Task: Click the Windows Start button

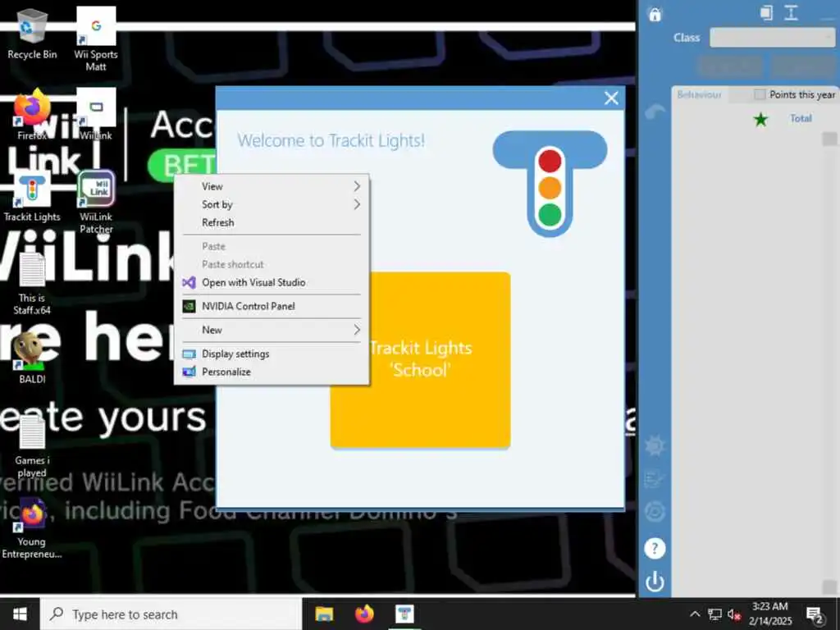Action: 20,614
